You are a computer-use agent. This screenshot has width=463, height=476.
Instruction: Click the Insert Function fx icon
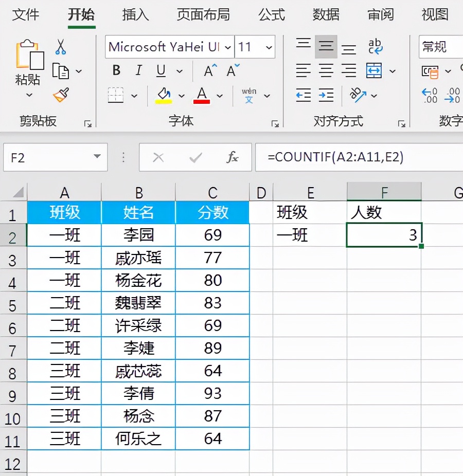click(233, 157)
